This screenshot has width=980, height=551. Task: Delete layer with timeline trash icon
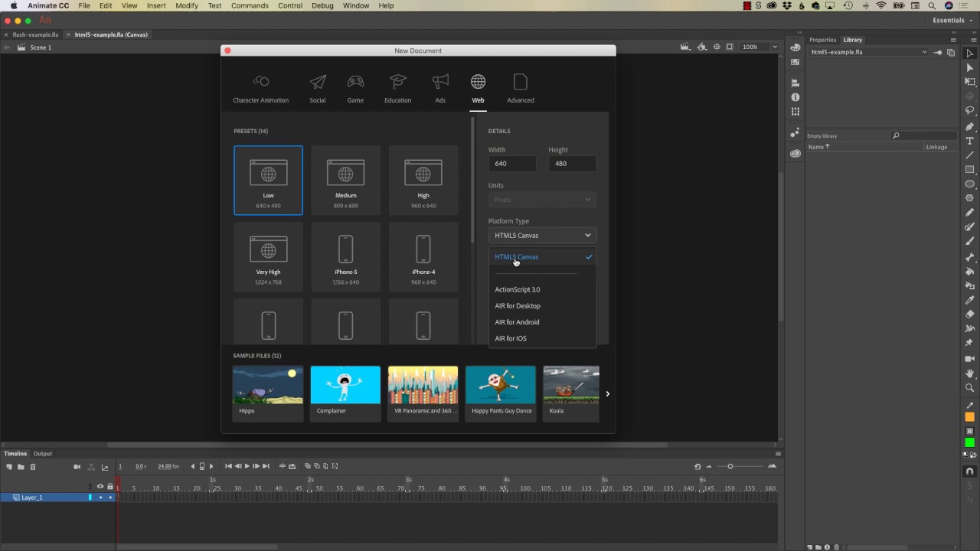coord(33,467)
